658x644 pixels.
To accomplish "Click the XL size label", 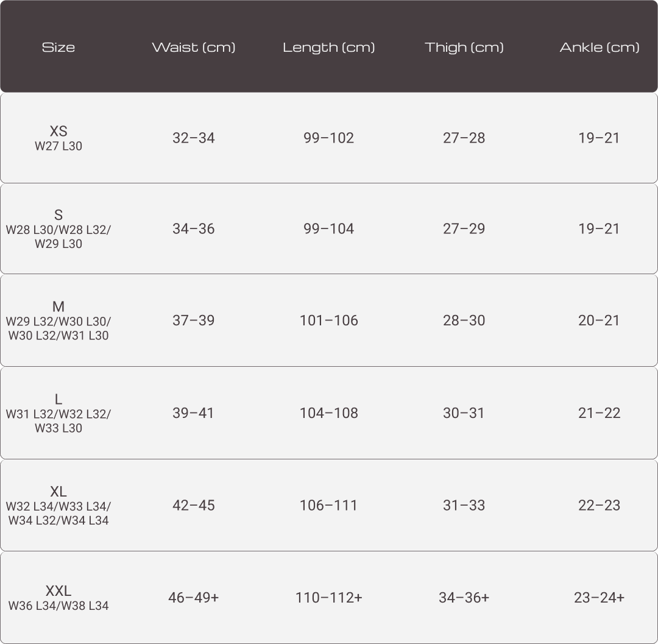I will [x=58, y=492].
